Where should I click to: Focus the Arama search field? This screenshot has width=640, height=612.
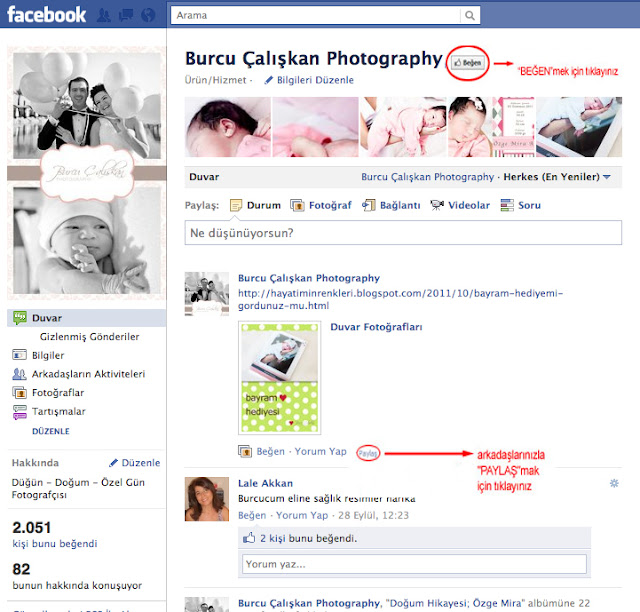316,16
